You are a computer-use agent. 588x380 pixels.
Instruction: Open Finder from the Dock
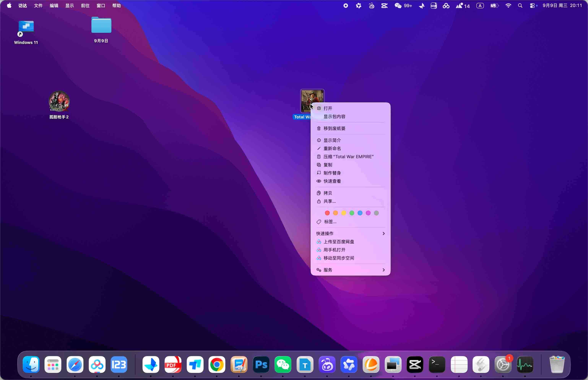click(x=31, y=365)
